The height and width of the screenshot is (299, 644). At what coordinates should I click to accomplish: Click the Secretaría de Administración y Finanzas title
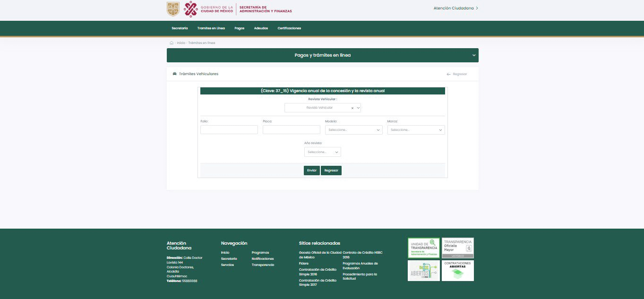[x=266, y=9]
